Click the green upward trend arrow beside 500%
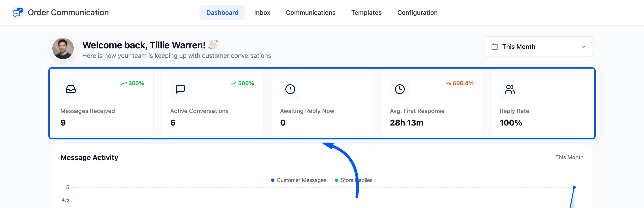Viewport: 644px width, 208px height. pos(233,83)
